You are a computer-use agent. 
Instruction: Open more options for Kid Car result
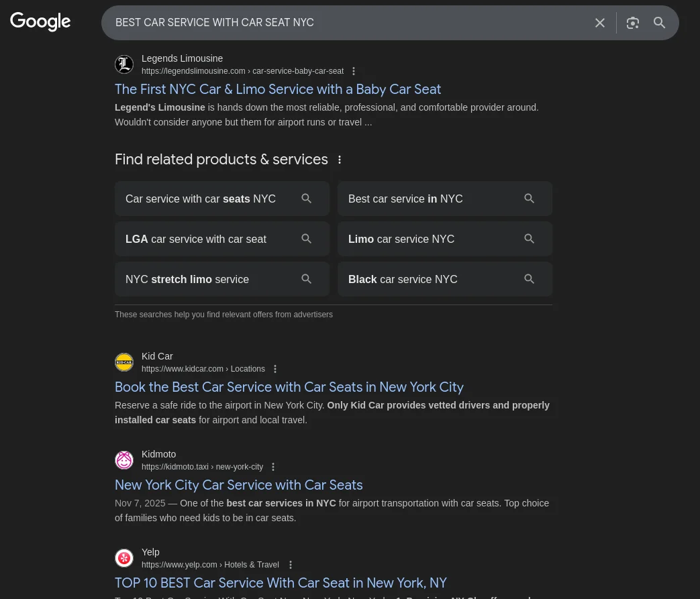tap(275, 369)
